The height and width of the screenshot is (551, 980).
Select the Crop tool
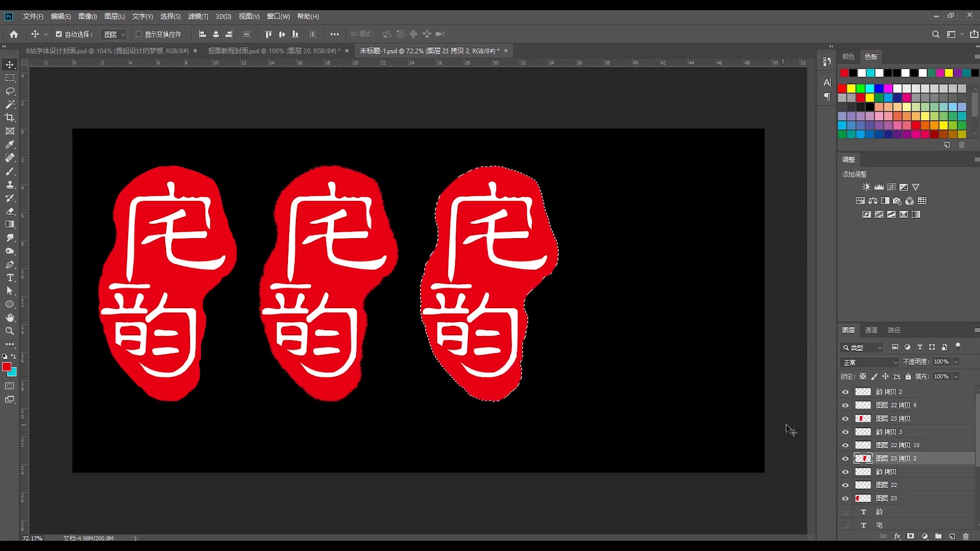click(x=10, y=118)
